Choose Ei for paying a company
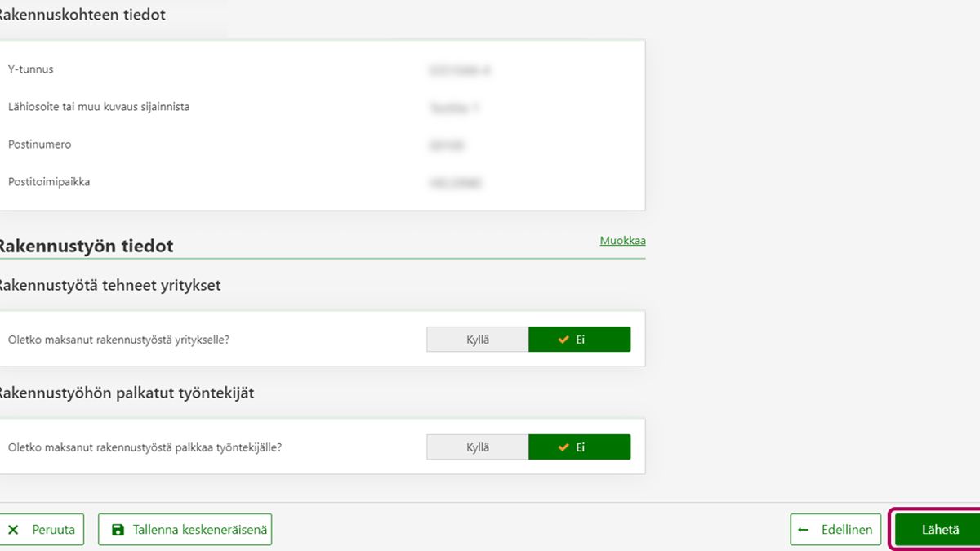The width and height of the screenshot is (980, 551). tap(580, 340)
